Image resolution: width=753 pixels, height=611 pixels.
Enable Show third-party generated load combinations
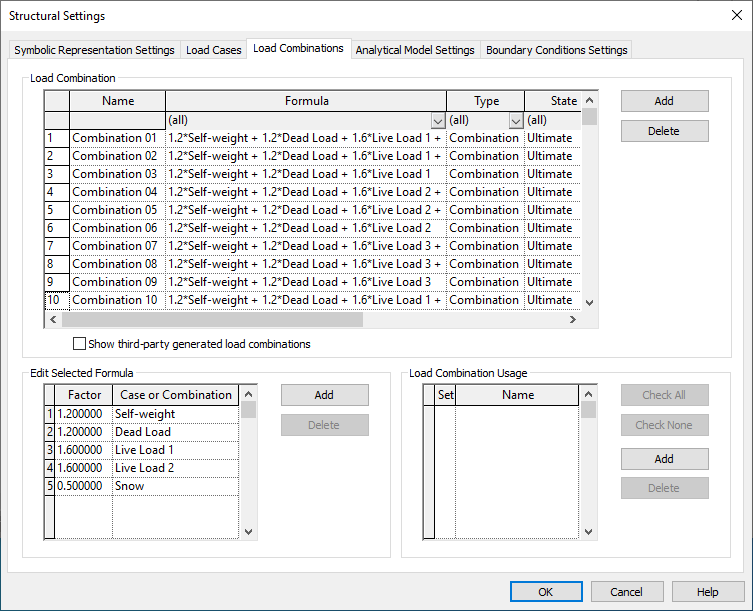pyautogui.click(x=80, y=344)
